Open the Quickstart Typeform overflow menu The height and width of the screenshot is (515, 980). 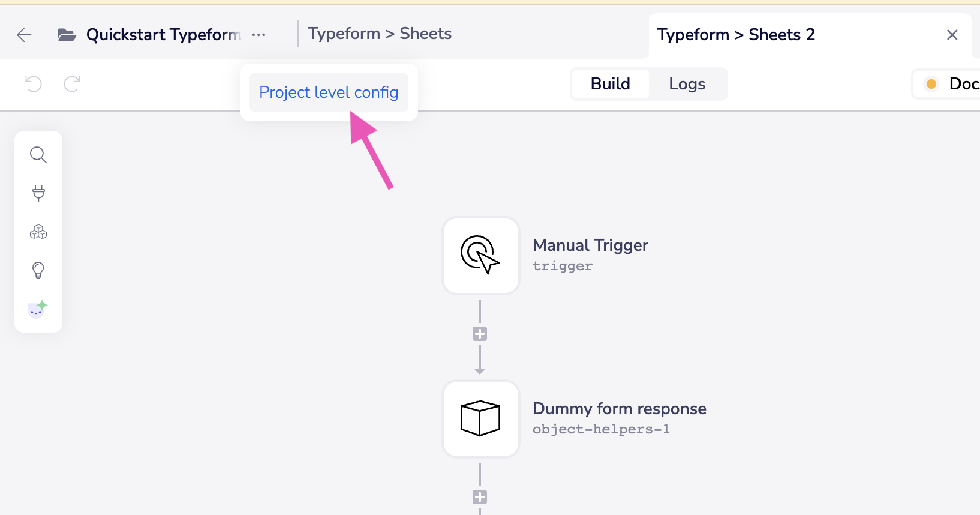(258, 34)
